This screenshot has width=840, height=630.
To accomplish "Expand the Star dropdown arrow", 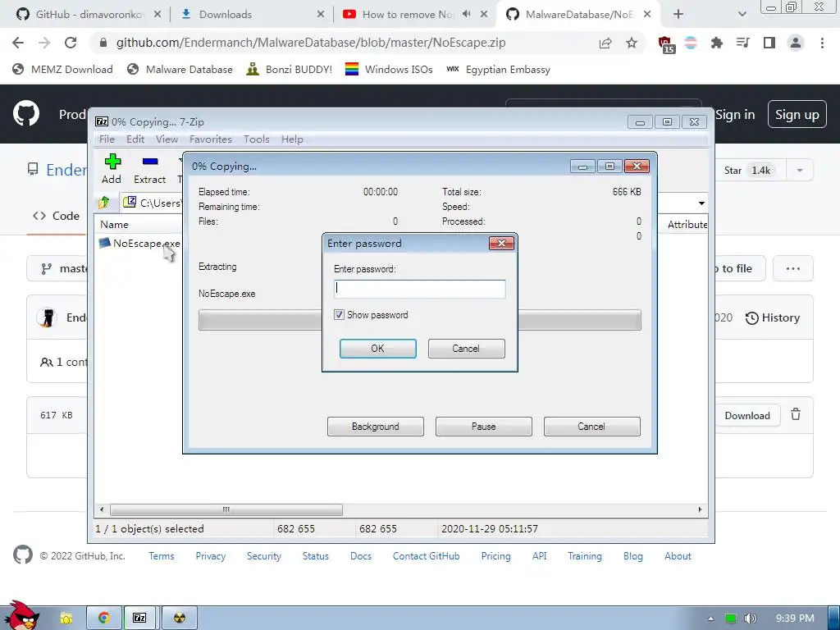I will pyautogui.click(x=800, y=171).
